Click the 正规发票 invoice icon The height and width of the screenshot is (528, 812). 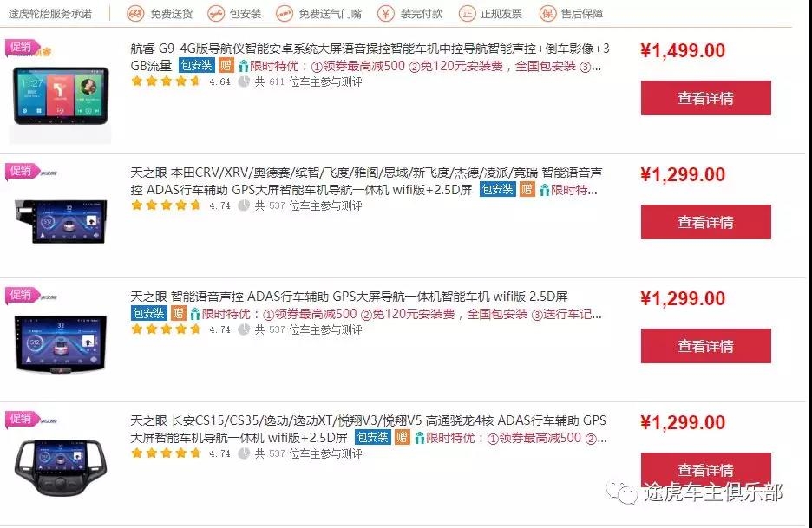point(467,14)
